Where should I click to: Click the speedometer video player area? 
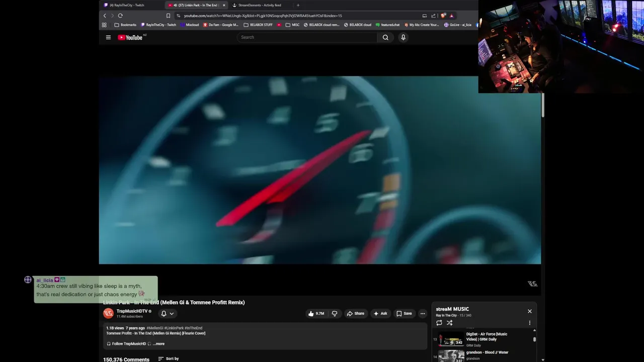[x=320, y=170]
